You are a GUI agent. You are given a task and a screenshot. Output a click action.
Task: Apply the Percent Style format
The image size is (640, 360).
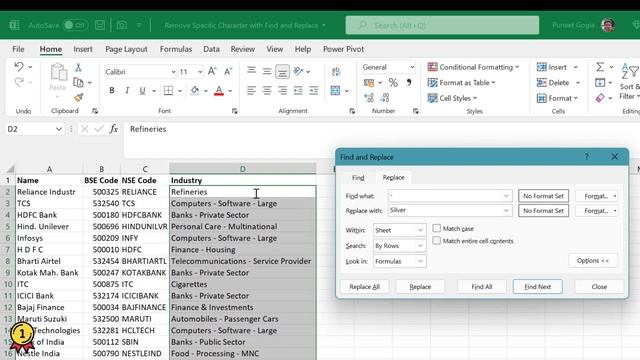[x=393, y=83]
